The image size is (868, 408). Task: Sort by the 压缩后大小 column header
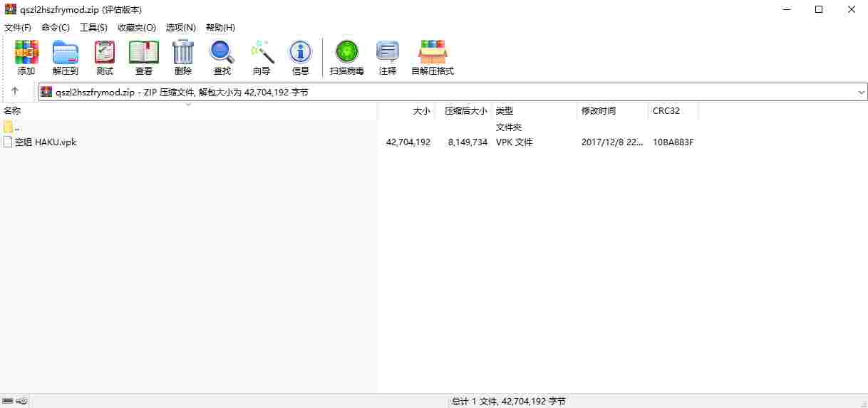pyautogui.click(x=463, y=111)
